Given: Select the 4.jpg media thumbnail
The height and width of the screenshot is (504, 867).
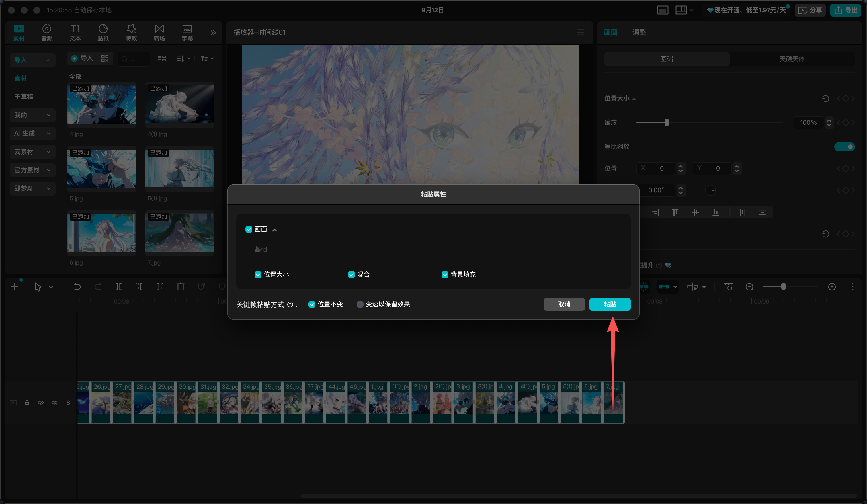Looking at the screenshot, I should (102, 104).
